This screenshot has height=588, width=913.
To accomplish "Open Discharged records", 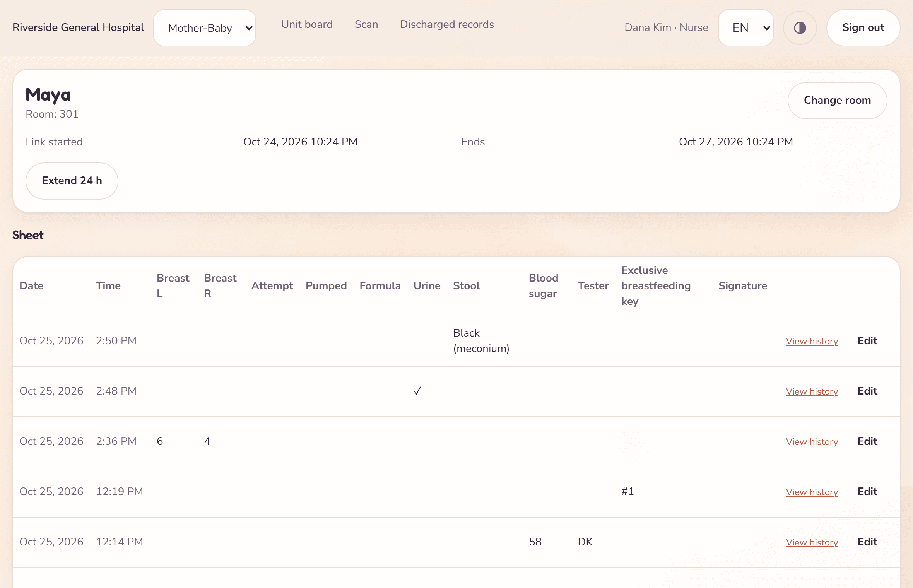I will coord(447,24).
